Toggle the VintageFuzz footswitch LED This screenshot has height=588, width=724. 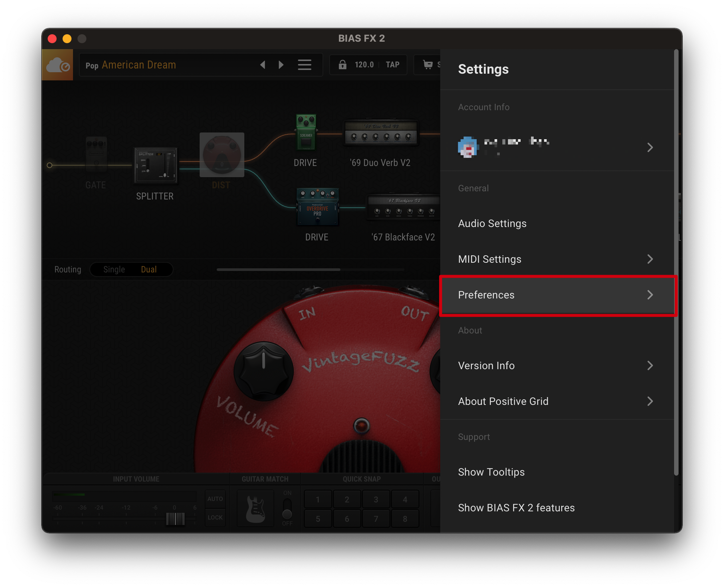[x=361, y=426]
